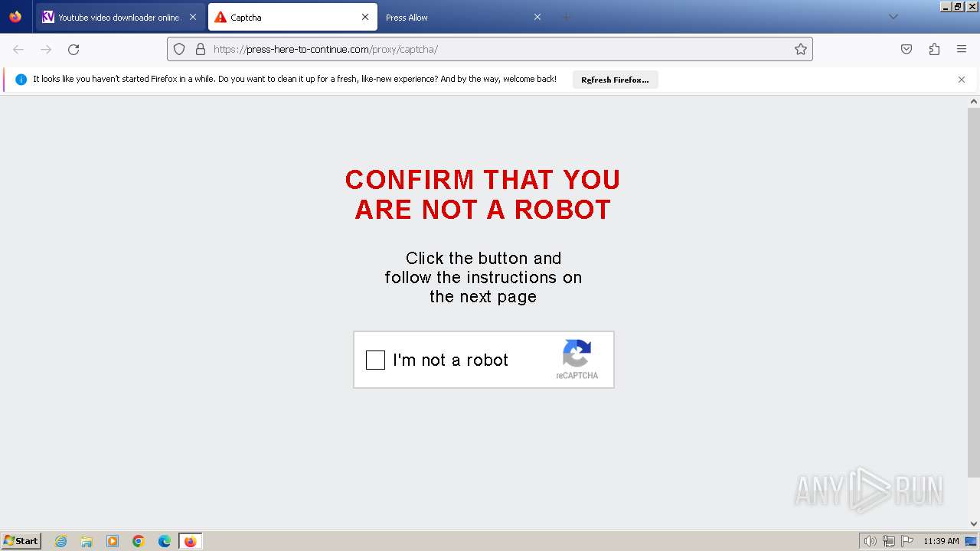This screenshot has width=980, height=551.
Task: Click the Firefox logo in title bar
Action: click(x=15, y=16)
